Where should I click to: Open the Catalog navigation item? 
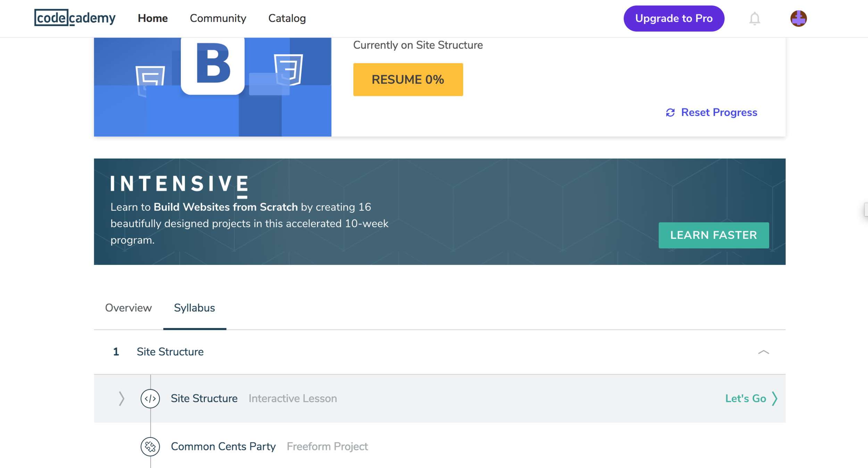pos(287,18)
